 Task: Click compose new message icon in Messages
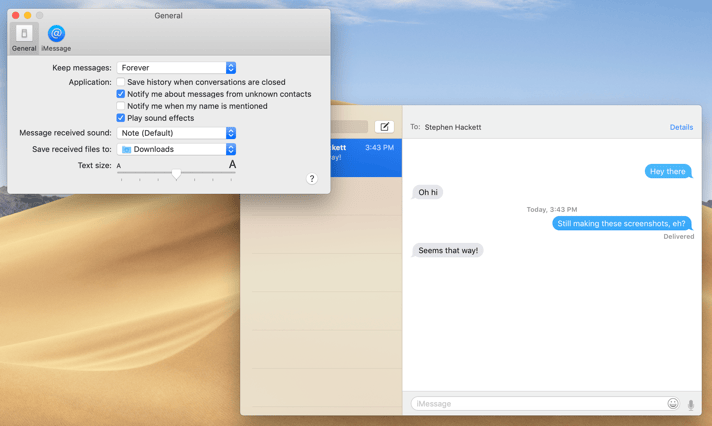coord(384,127)
